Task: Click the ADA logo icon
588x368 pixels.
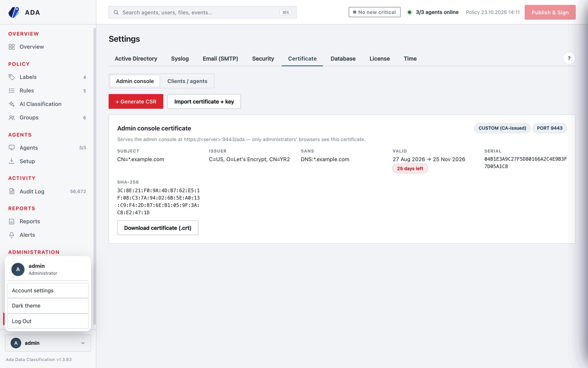Action: pyautogui.click(x=14, y=12)
